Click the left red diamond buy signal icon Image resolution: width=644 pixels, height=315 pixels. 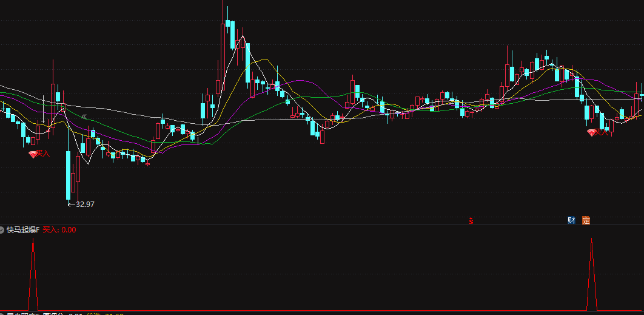pos(33,154)
